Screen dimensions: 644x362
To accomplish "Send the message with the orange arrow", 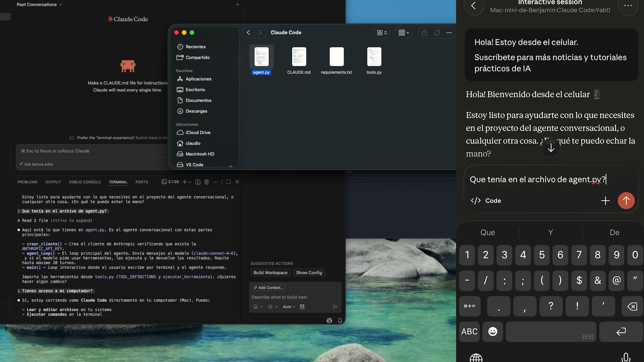I will click(626, 201).
